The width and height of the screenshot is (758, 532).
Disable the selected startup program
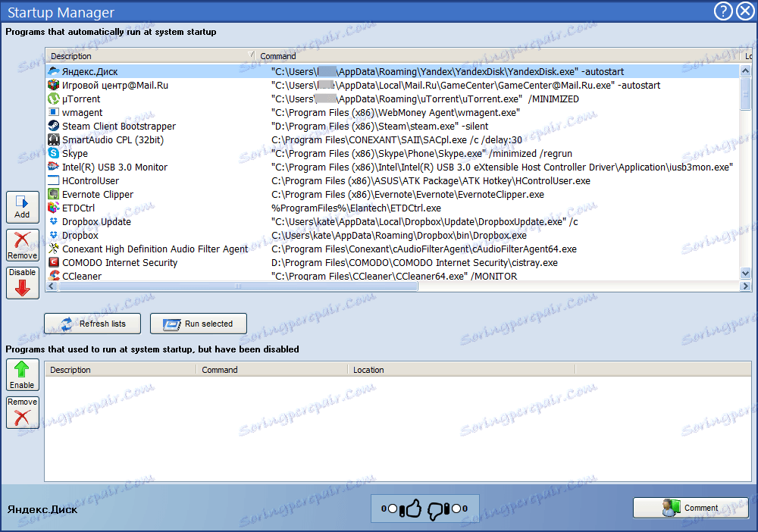point(22,283)
